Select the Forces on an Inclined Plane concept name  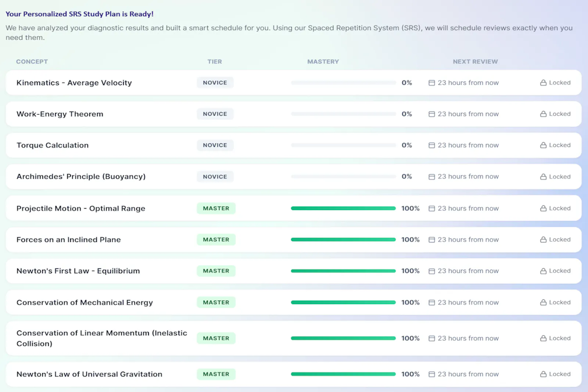click(69, 240)
